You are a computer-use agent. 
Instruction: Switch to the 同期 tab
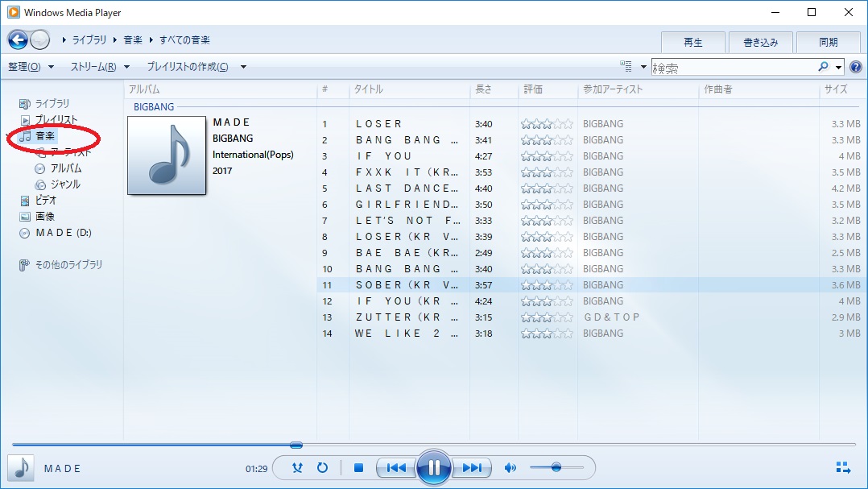tap(828, 42)
